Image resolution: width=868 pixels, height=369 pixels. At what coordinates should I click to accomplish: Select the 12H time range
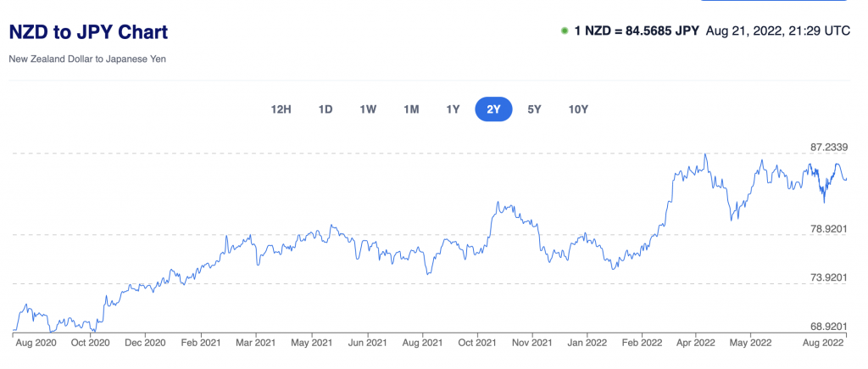coord(281,109)
